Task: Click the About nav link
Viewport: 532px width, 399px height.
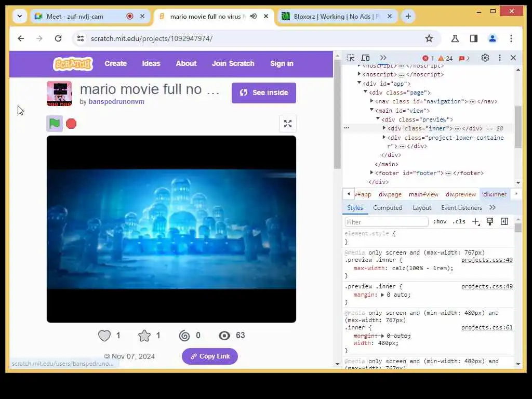Action: pos(186,64)
